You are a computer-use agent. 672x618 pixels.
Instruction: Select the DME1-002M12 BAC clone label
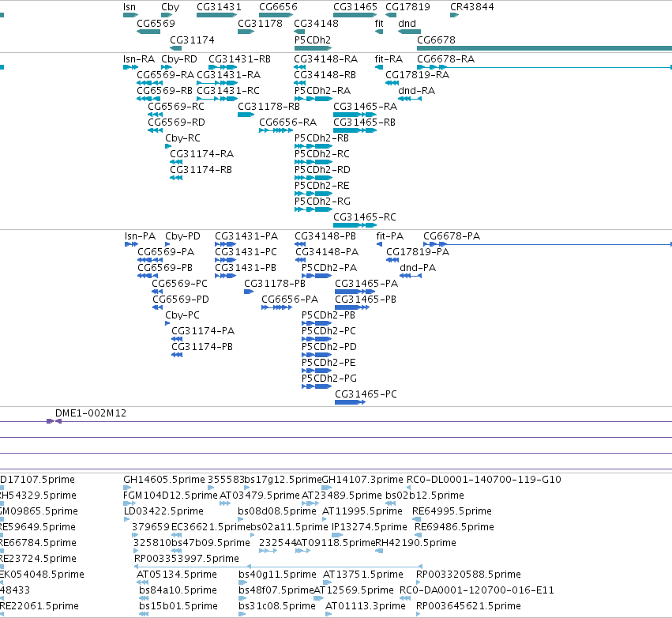pos(91,413)
